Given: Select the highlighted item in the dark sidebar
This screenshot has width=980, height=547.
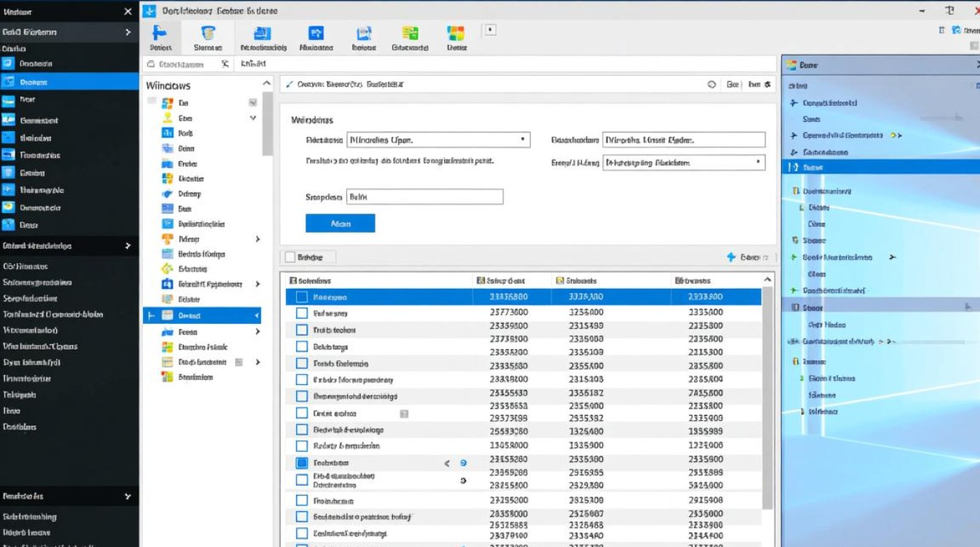Looking at the screenshot, I should (x=69, y=82).
